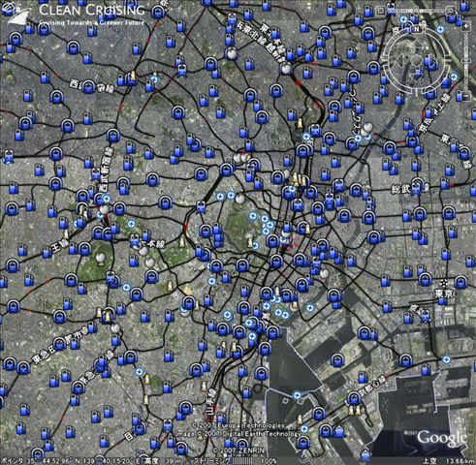Click the star capital marker above 東京
The width and height of the screenshot is (476, 465).
click(x=444, y=283)
